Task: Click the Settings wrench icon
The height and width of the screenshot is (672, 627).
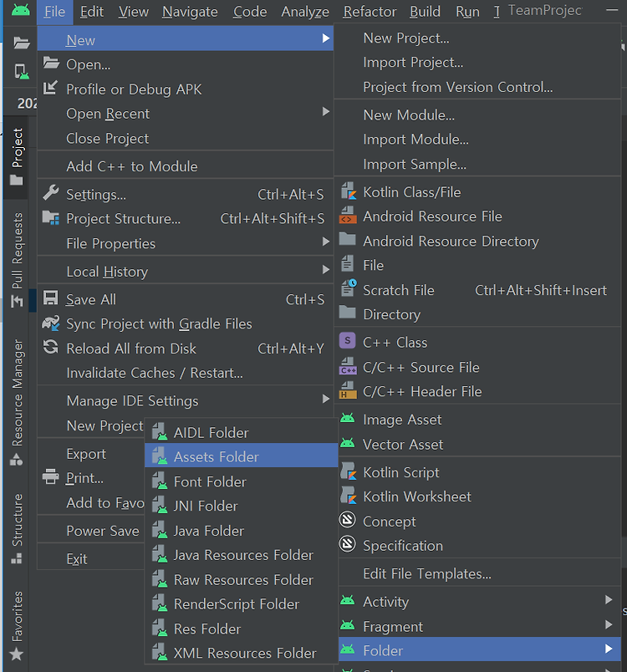Action: pyautogui.click(x=50, y=193)
